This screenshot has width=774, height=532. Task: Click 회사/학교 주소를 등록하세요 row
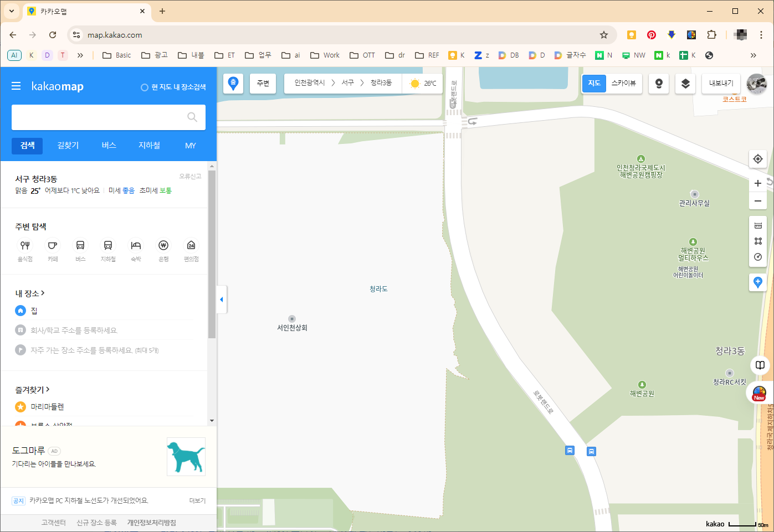(x=104, y=330)
